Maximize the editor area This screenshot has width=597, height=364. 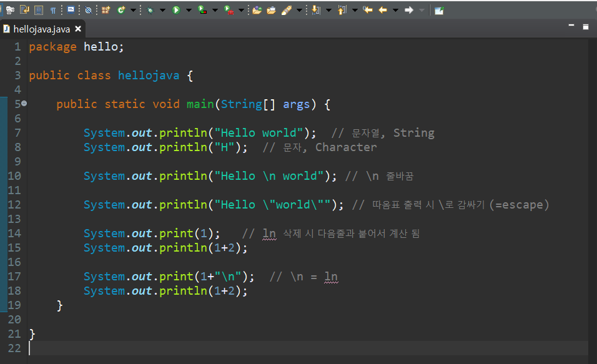(586, 27)
